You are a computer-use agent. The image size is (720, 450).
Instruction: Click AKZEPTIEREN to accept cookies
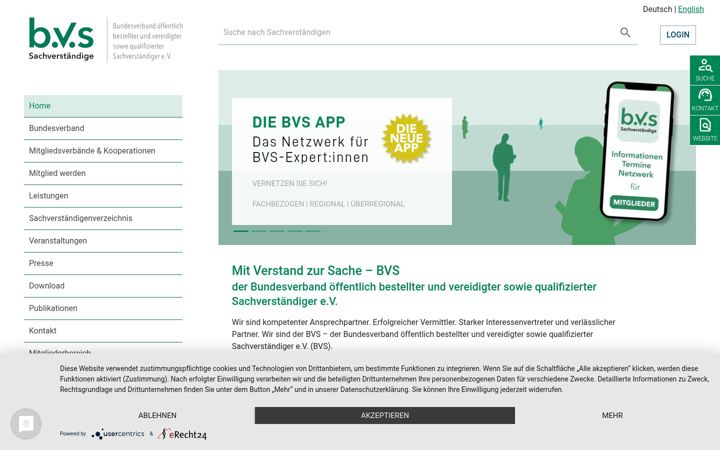[385, 415]
